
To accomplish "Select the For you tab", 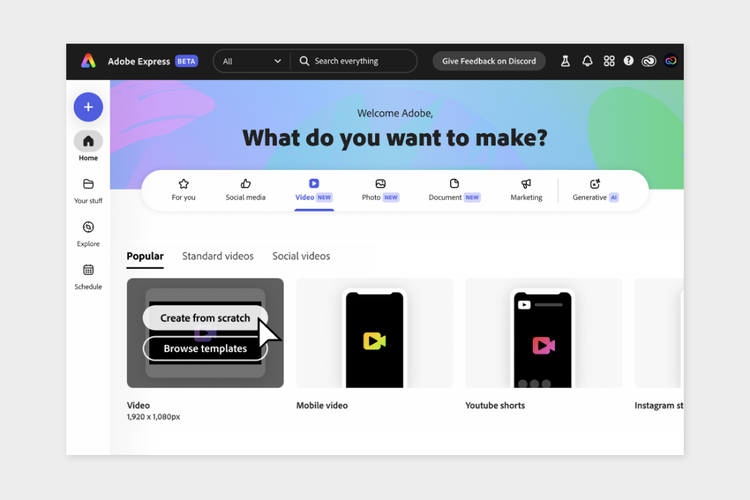I will point(183,190).
